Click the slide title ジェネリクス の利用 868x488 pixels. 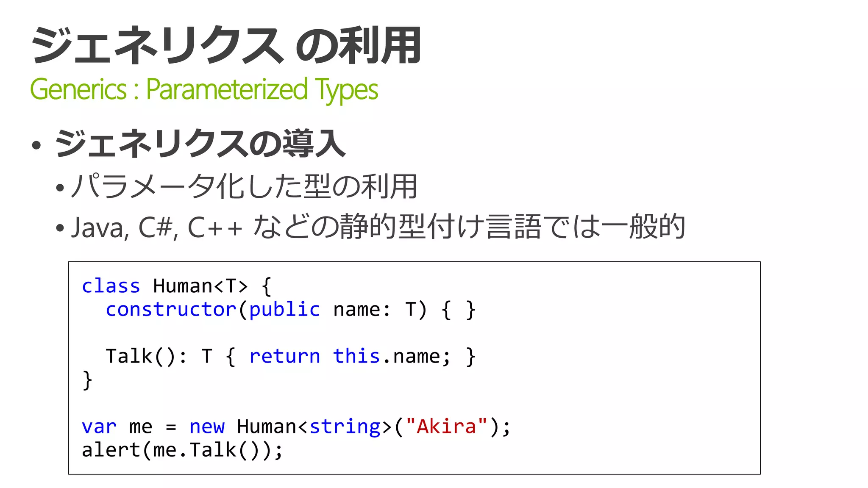(226, 45)
